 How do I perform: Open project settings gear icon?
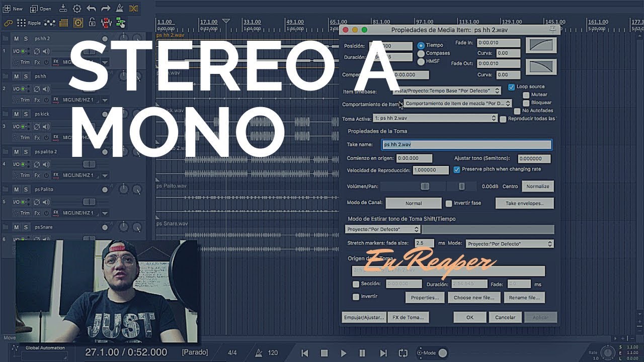tap(77, 9)
